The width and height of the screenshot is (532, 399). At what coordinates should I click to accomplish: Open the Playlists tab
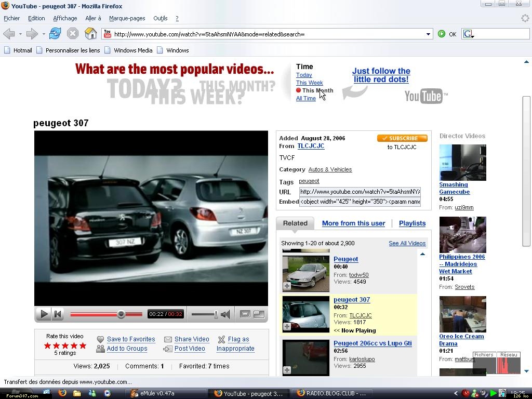[x=412, y=223]
